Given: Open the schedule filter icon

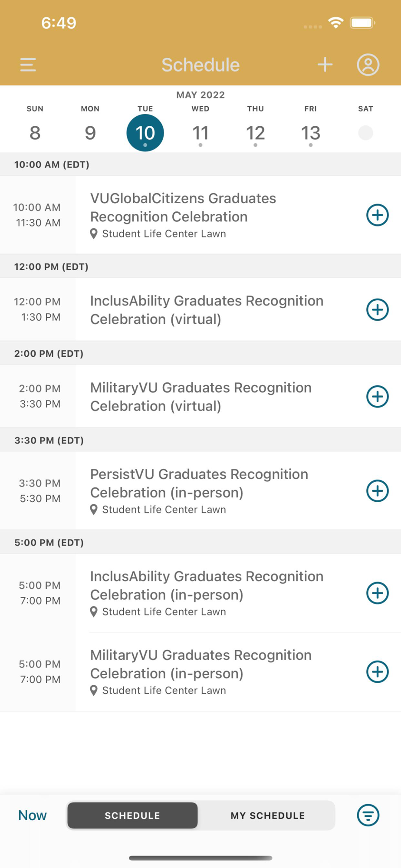Looking at the screenshot, I should click(368, 815).
